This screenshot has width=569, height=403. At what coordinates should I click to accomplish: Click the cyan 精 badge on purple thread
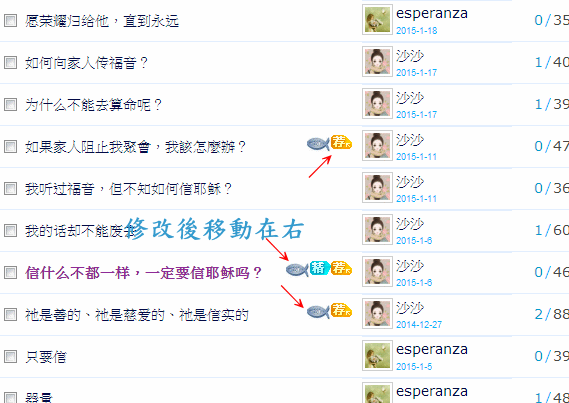coord(319,268)
